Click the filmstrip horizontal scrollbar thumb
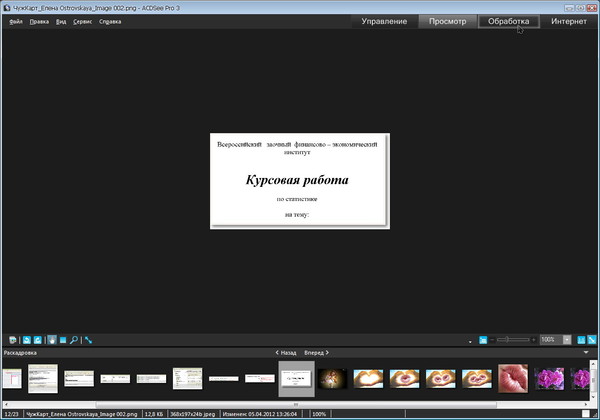600x420 pixels. point(296,404)
